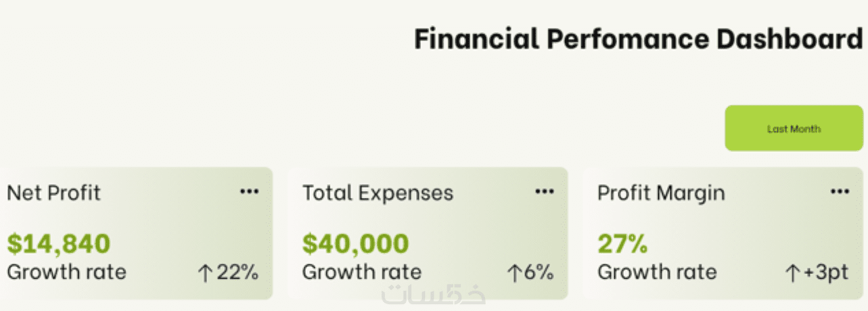Click the +3pt growth rate figure
Viewport: 868px width, 311px height.
coord(826,274)
